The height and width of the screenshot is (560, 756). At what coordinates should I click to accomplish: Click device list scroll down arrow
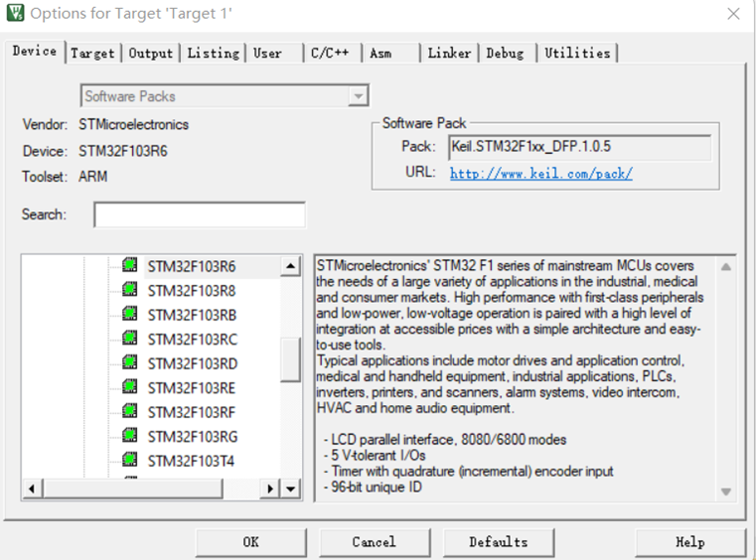[x=290, y=489]
